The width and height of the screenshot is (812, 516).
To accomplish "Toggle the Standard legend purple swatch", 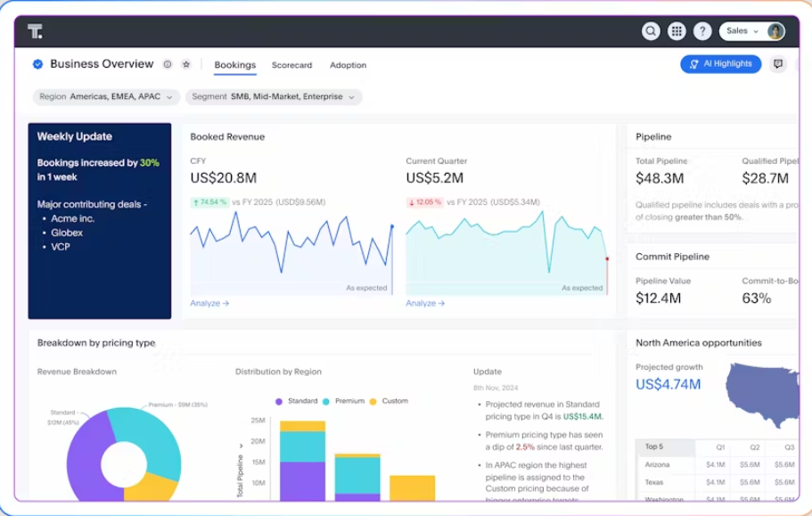I will (x=279, y=402).
